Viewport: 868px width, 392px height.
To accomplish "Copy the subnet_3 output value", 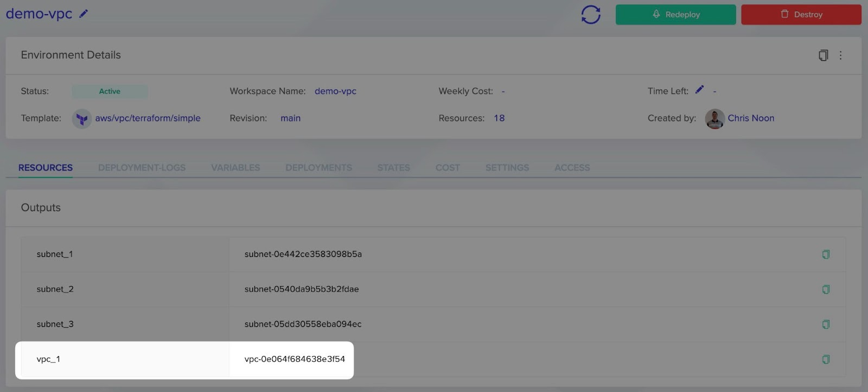I will click(x=826, y=324).
